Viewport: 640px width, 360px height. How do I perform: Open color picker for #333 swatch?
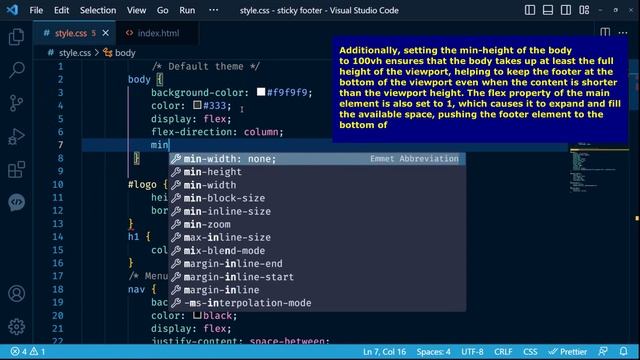[x=197, y=105]
